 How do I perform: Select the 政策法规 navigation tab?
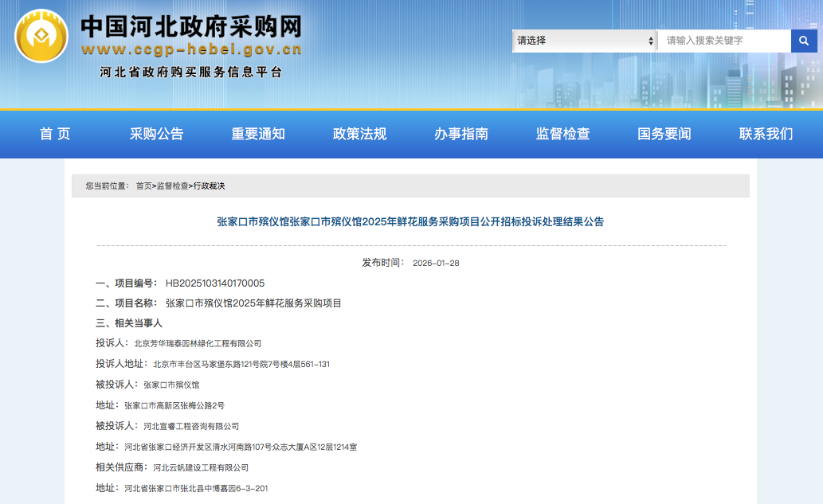click(x=358, y=135)
